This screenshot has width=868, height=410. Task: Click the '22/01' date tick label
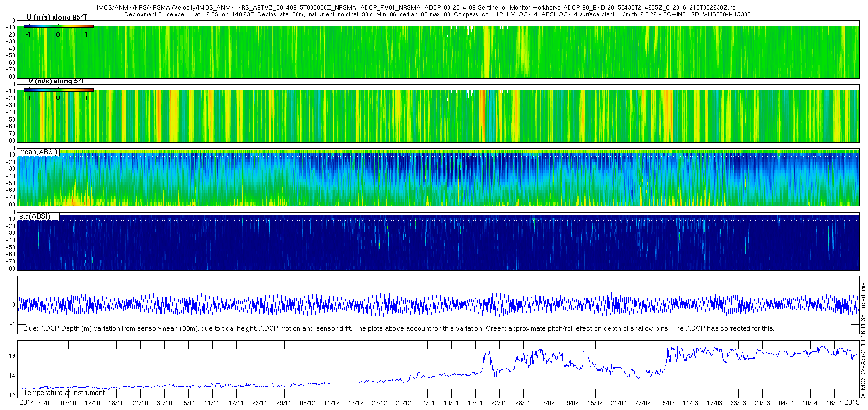(x=499, y=403)
